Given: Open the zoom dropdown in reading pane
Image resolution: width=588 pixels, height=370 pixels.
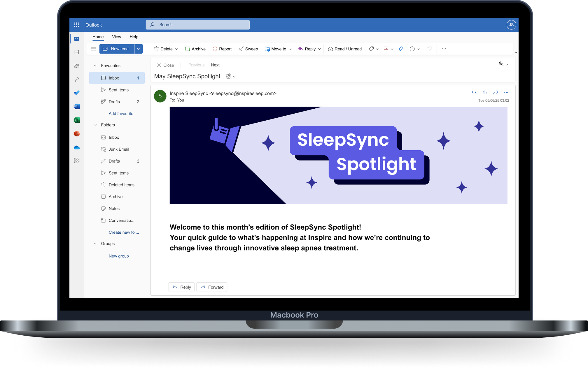Looking at the screenshot, I should point(507,65).
